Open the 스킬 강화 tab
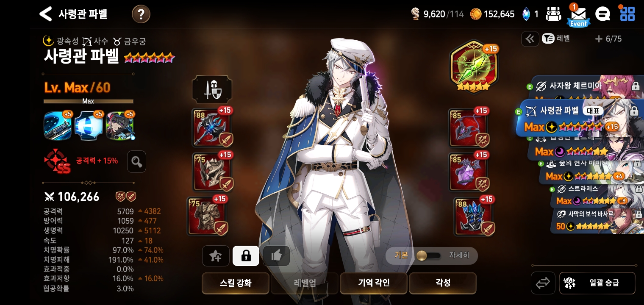Screen dimensions: 644x305 pyautogui.click(x=236, y=283)
